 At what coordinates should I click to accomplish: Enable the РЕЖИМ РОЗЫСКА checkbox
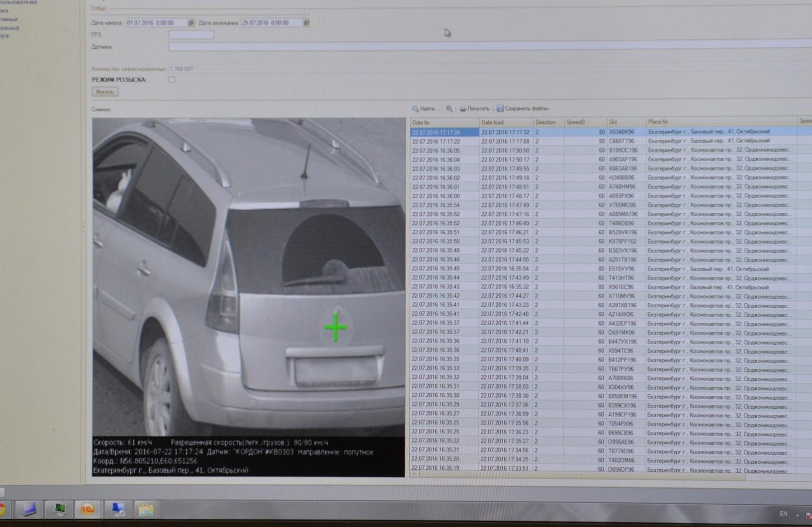pos(172,80)
